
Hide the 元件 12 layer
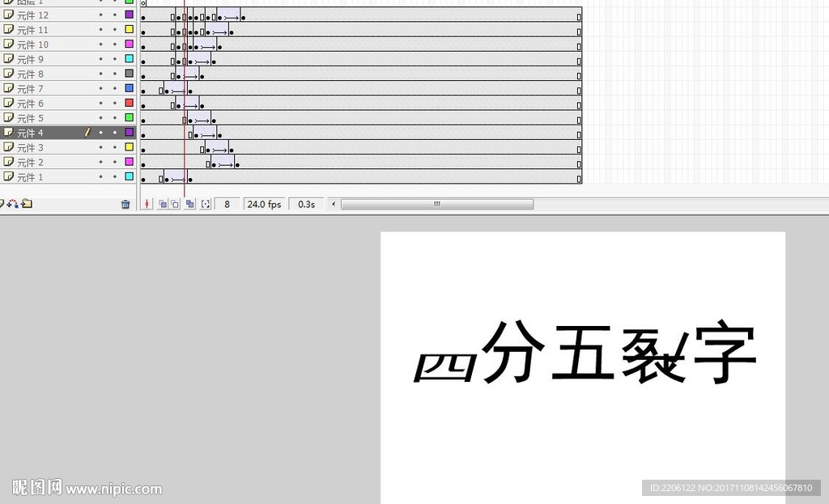100,15
